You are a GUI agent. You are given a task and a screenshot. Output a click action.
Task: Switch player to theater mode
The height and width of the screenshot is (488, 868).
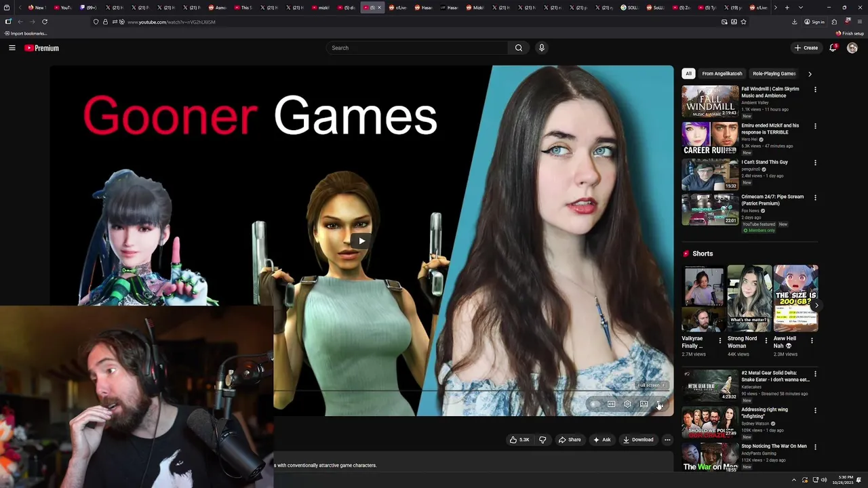[x=644, y=404]
